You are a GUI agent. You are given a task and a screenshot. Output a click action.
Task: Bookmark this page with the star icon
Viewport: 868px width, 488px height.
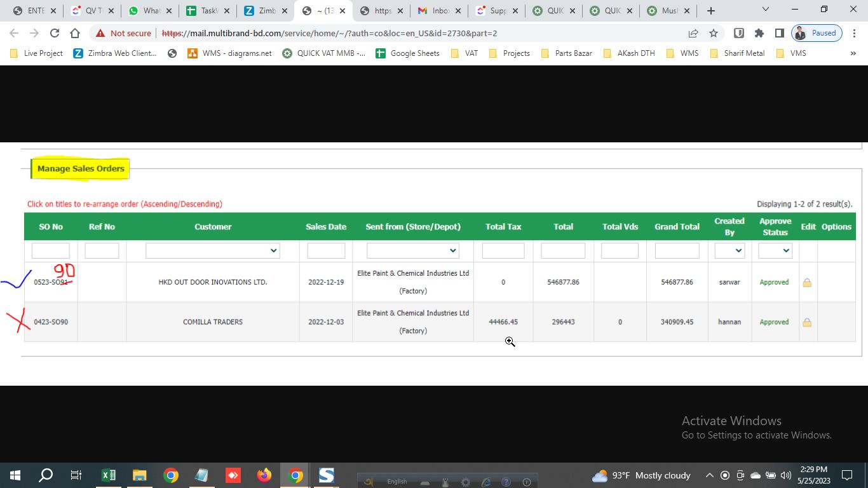pos(714,33)
